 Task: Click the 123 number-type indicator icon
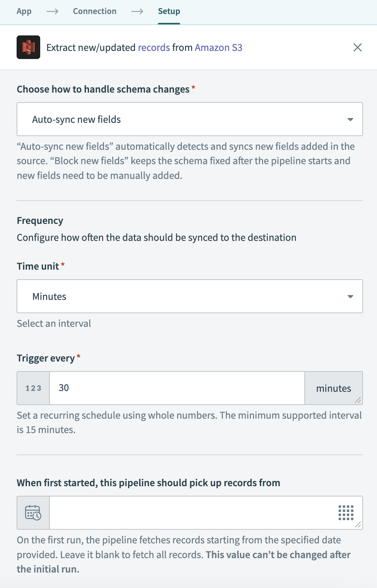click(x=33, y=388)
